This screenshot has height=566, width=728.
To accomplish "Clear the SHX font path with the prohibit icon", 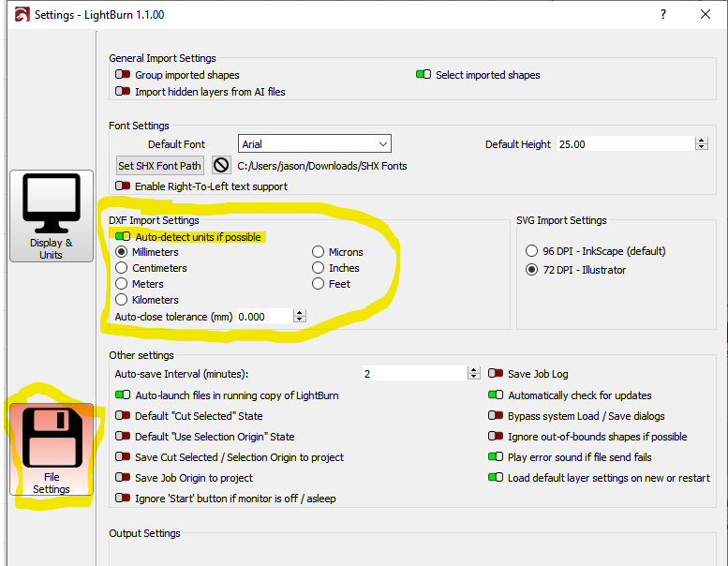I will coord(221,165).
